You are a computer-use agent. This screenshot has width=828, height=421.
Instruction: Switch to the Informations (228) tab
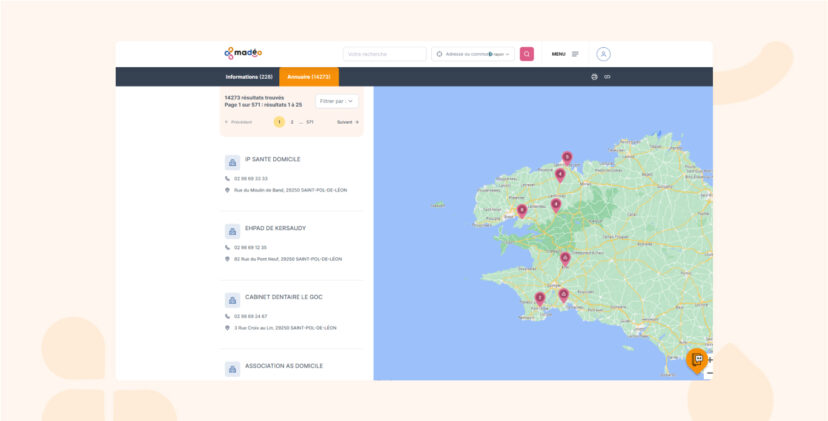(249, 77)
